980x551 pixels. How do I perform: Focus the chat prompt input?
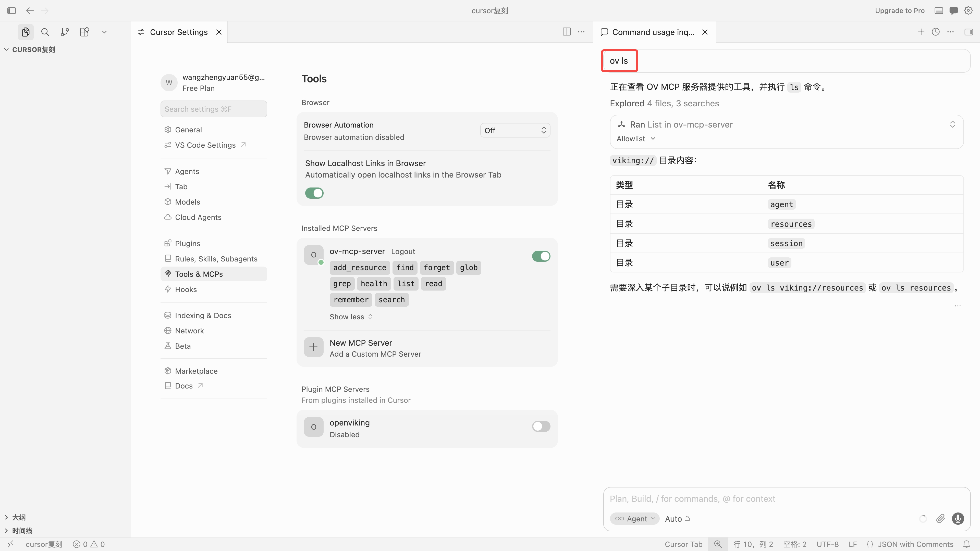pos(786,499)
